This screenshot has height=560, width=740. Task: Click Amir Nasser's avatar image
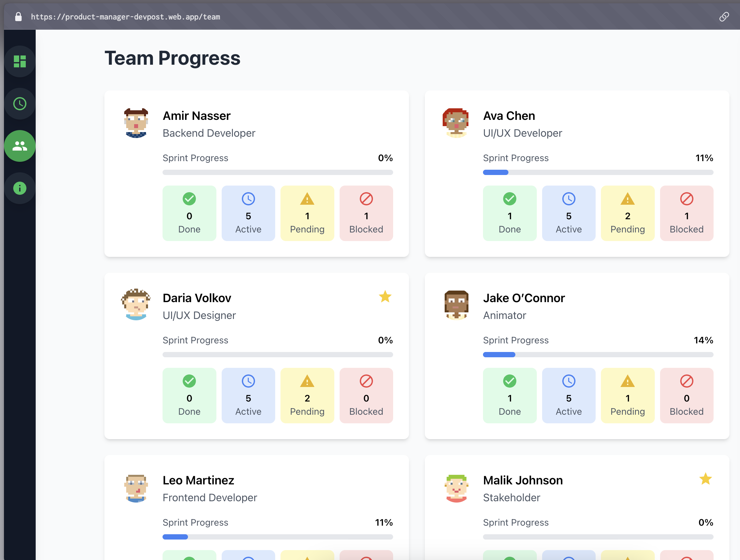pyautogui.click(x=136, y=123)
